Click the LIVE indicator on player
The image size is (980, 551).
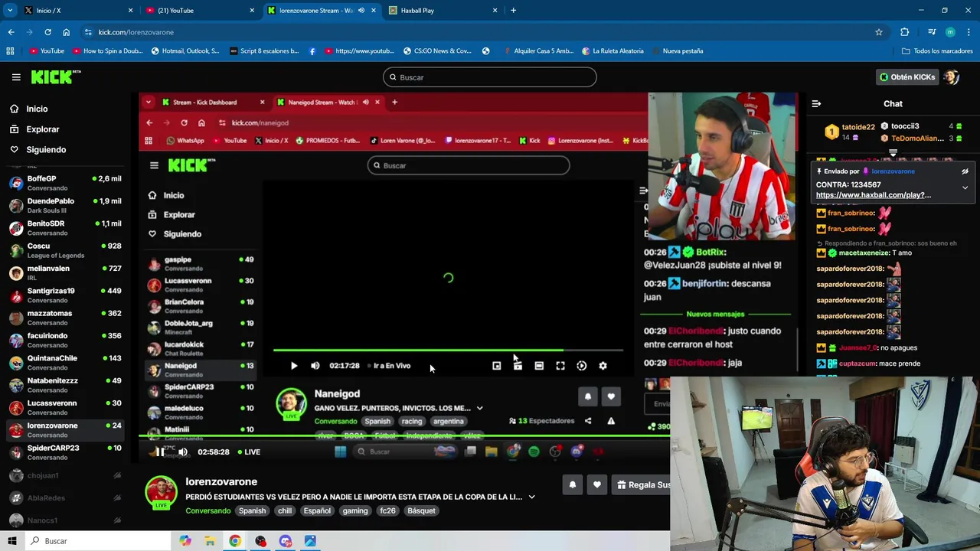[249, 452]
